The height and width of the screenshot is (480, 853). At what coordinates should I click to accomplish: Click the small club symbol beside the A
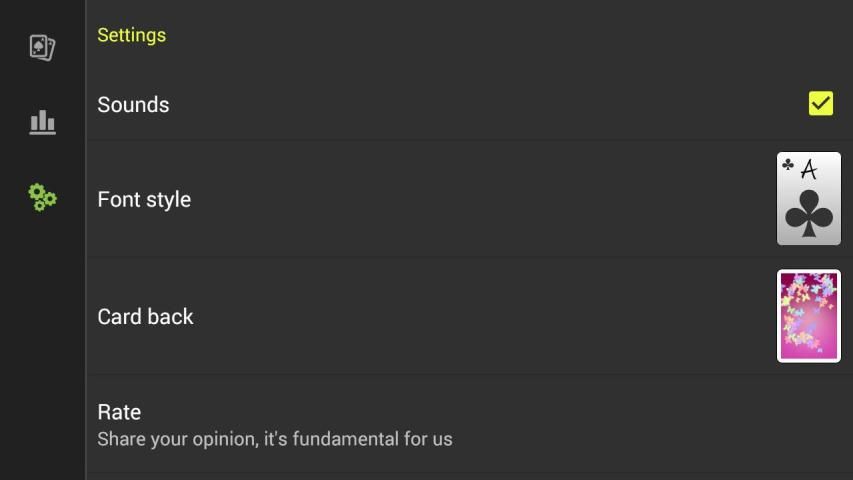[x=788, y=165]
